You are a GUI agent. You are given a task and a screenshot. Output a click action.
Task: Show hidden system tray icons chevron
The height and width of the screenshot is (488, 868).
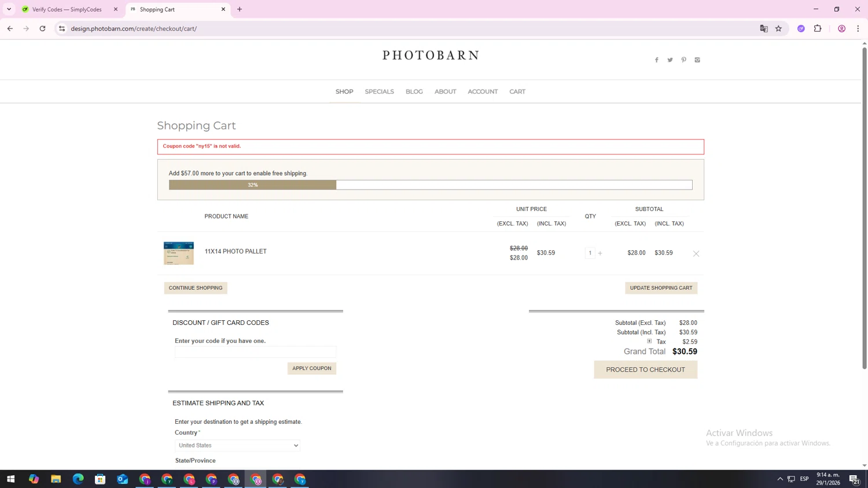tap(780, 479)
